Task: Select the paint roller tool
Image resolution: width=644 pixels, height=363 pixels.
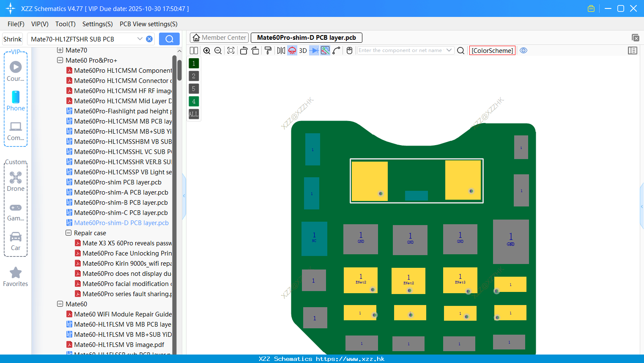Action: pos(268,50)
